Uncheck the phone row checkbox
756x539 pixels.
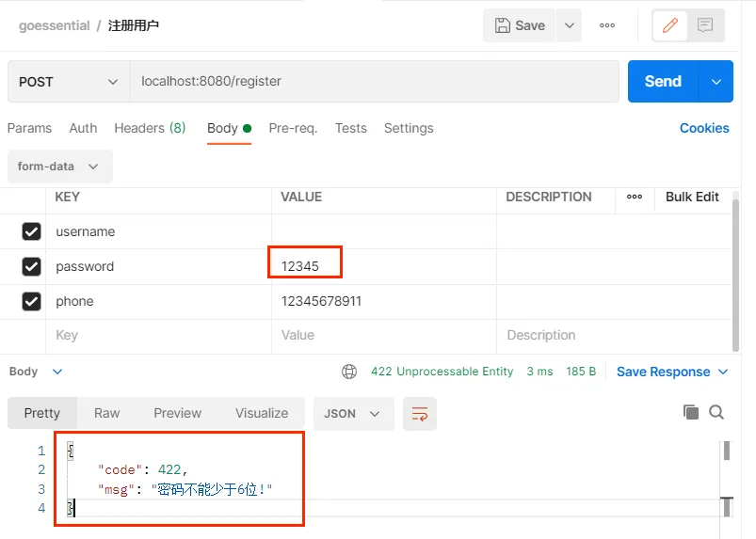click(31, 302)
